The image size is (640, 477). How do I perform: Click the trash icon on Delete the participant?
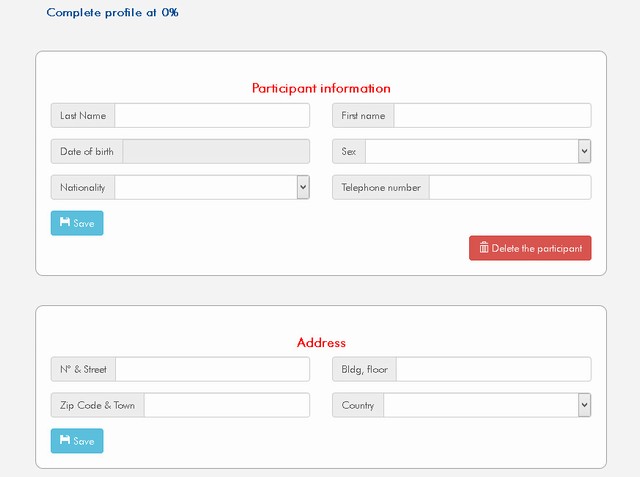(x=484, y=248)
